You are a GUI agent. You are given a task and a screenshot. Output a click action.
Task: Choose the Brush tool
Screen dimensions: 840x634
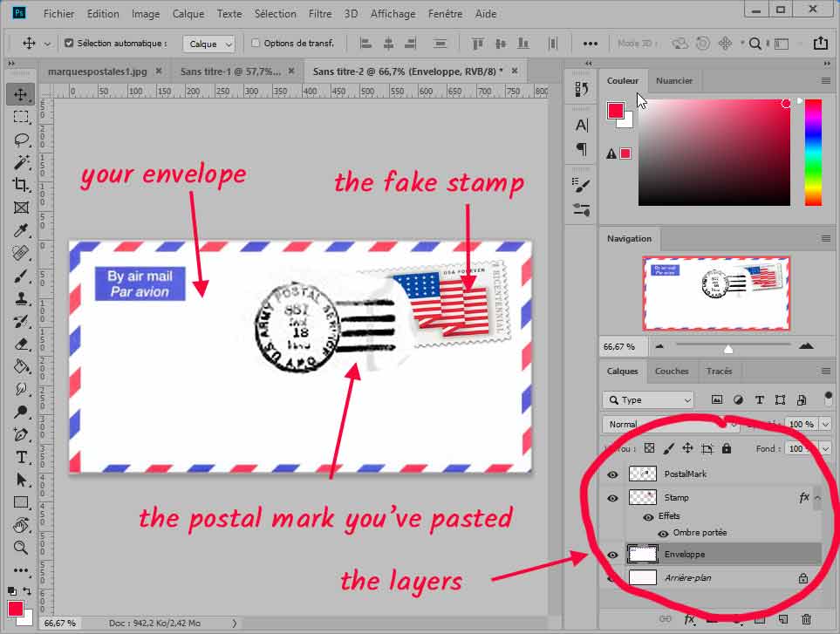[x=20, y=276]
